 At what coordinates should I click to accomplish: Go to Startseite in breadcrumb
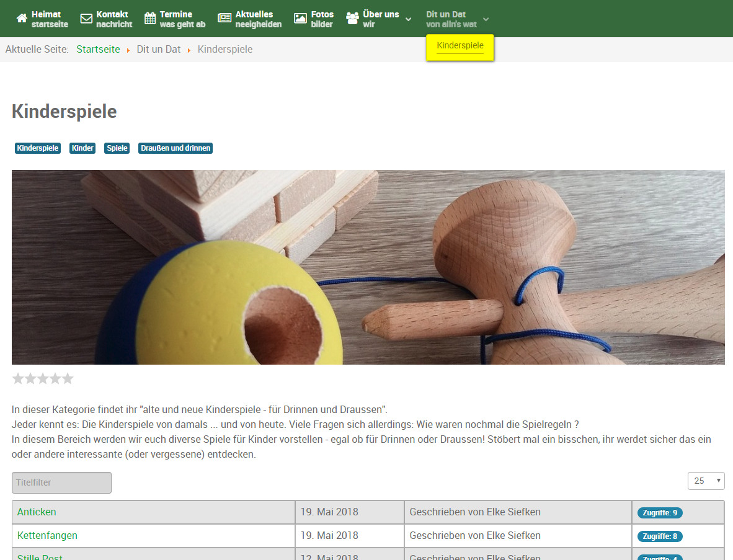[98, 50]
